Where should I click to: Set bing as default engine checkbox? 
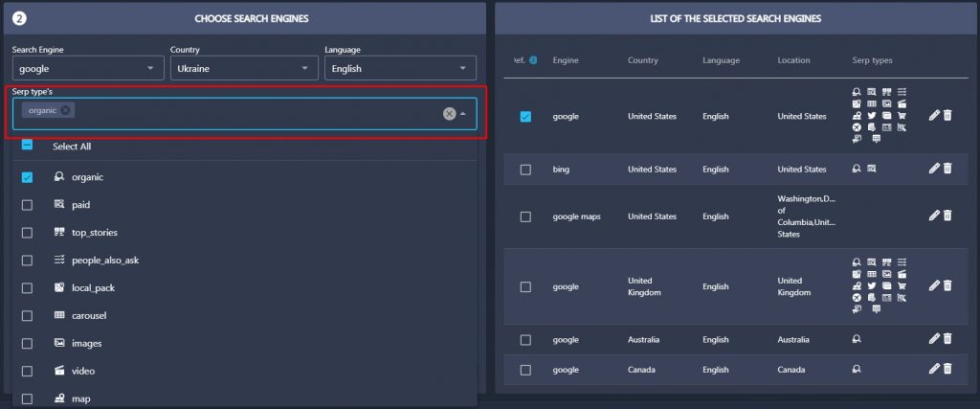click(x=525, y=170)
